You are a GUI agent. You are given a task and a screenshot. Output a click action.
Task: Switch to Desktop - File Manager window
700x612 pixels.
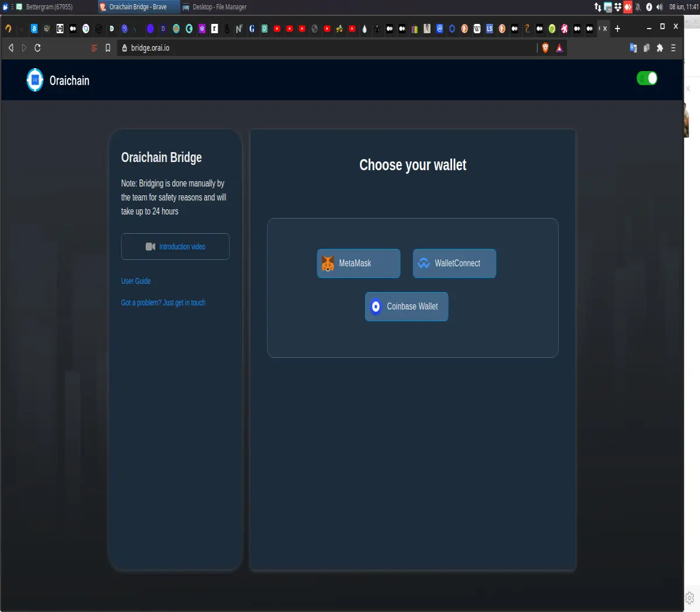tap(220, 7)
